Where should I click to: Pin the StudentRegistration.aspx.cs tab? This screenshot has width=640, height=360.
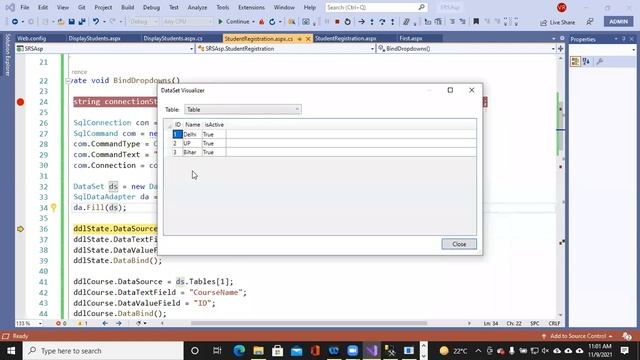point(300,38)
